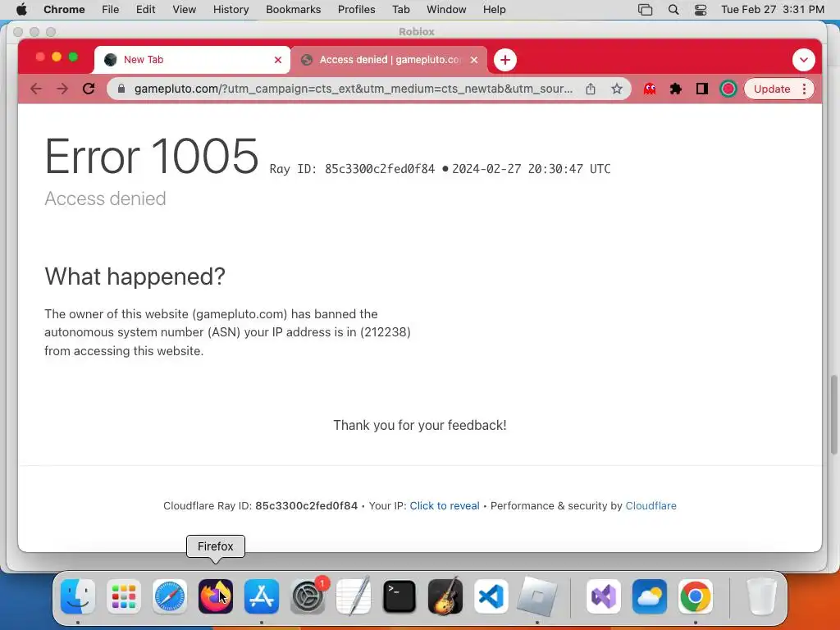
Task: Switch to Roblox from the Dock
Action: [537, 596]
